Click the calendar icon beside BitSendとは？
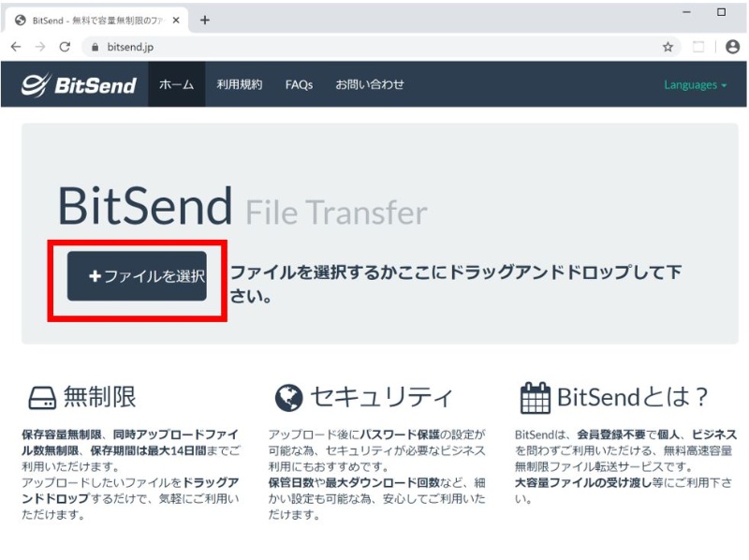Viewport: 749px width, 560px height. coord(535,398)
